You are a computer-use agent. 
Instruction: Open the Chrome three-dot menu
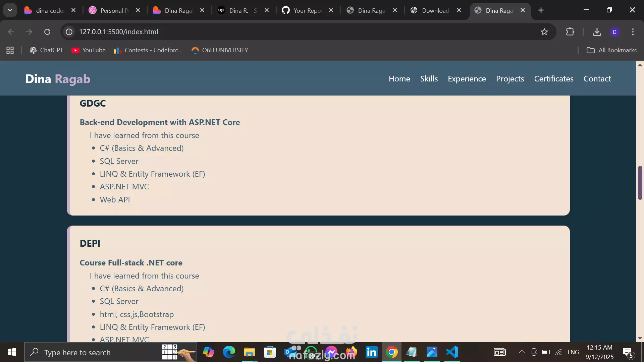pos(633,32)
